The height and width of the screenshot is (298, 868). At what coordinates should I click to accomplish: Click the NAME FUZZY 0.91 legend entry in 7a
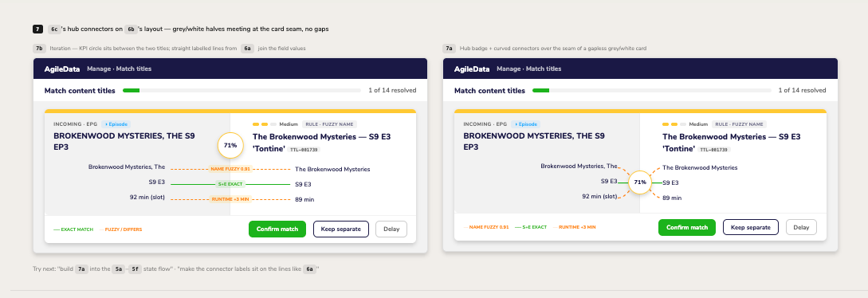(x=486, y=227)
